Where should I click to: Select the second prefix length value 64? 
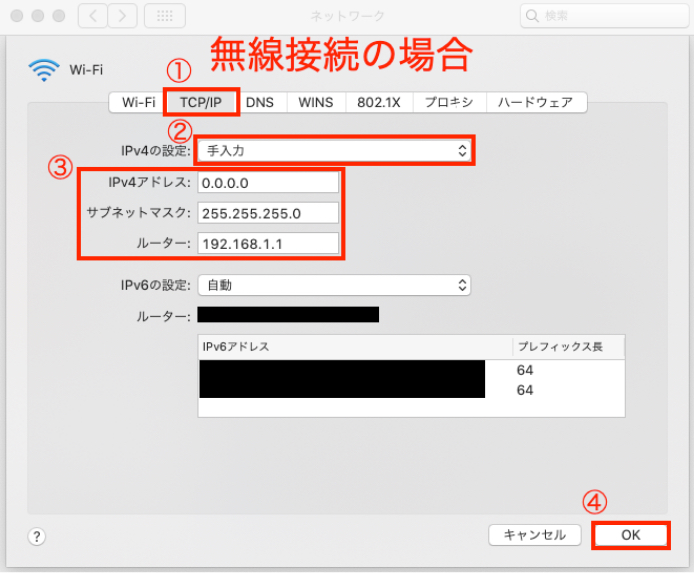point(525,390)
